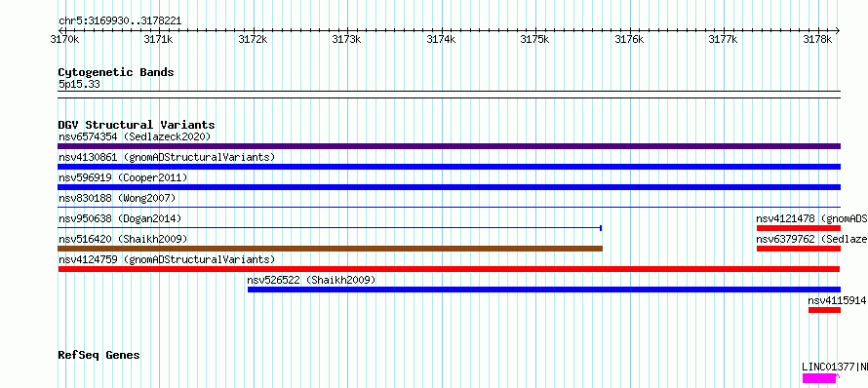Click the RefSeq Genes track title
This screenshot has height=388, width=868.
(x=99, y=355)
